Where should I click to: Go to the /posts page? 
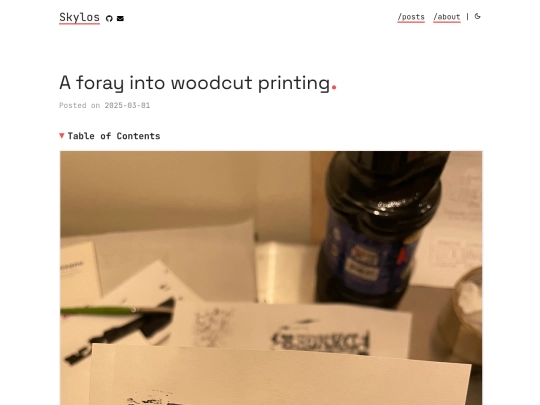tap(411, 17)
